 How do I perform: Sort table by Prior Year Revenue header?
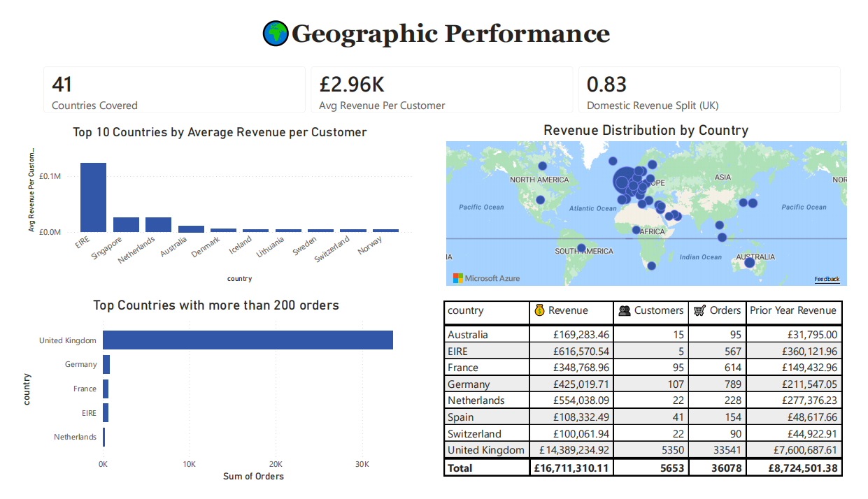(x=793, y=311)
